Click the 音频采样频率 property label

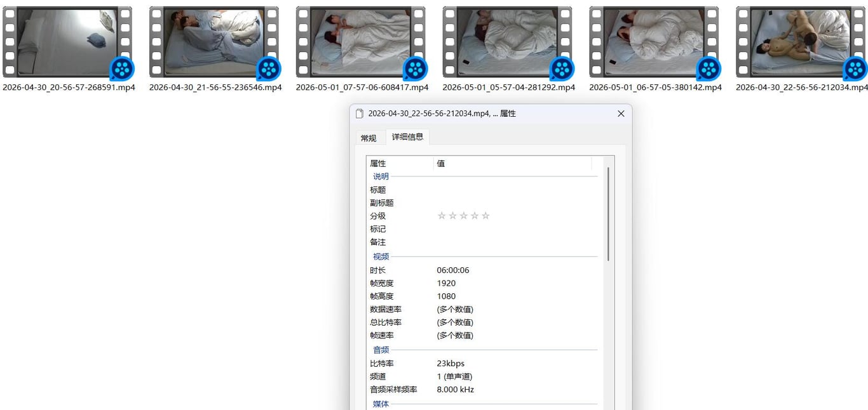pyautogui.click(x=393, y=390)
